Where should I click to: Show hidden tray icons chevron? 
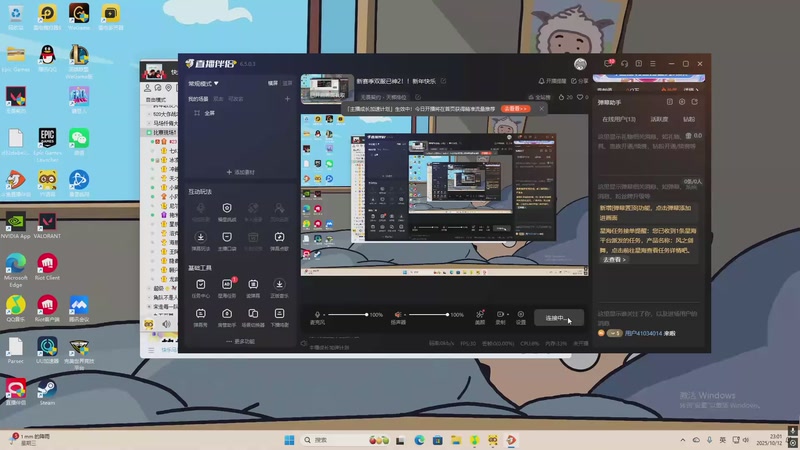683,440
